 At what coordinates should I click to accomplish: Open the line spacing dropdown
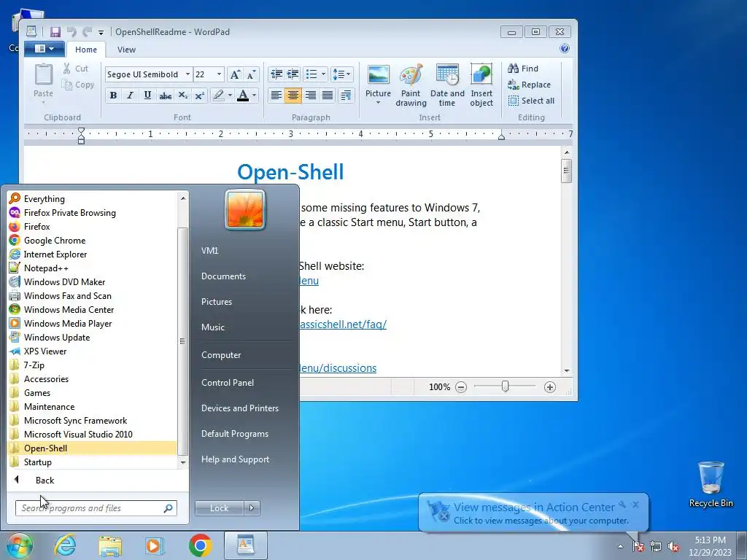point(341,74)
